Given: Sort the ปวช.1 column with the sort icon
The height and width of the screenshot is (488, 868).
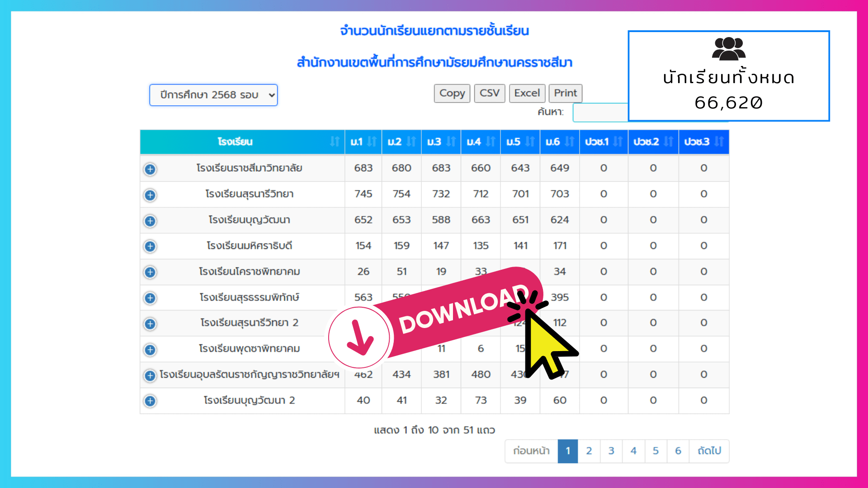Looking at the screenshot, I should [618, 141].
